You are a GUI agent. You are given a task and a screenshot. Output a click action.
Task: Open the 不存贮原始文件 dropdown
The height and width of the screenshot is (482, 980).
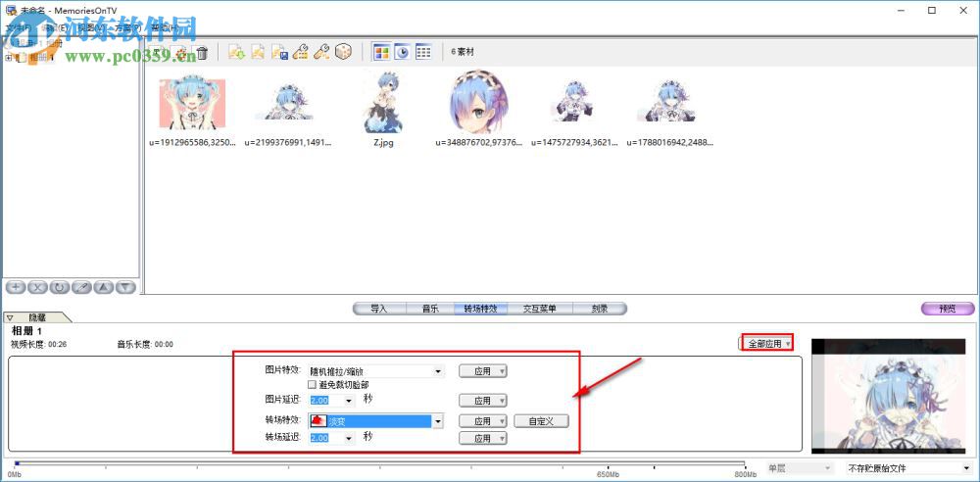tap(910, 468)
